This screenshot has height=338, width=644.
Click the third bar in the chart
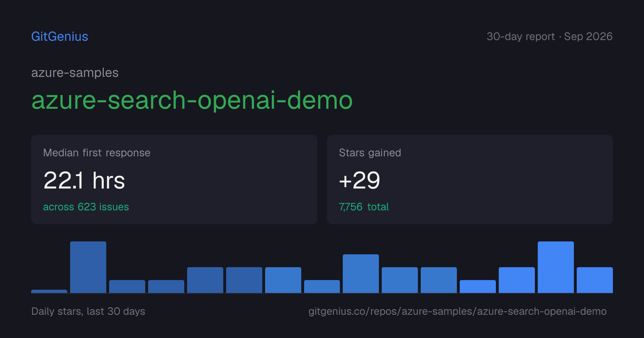coord(127,286)
